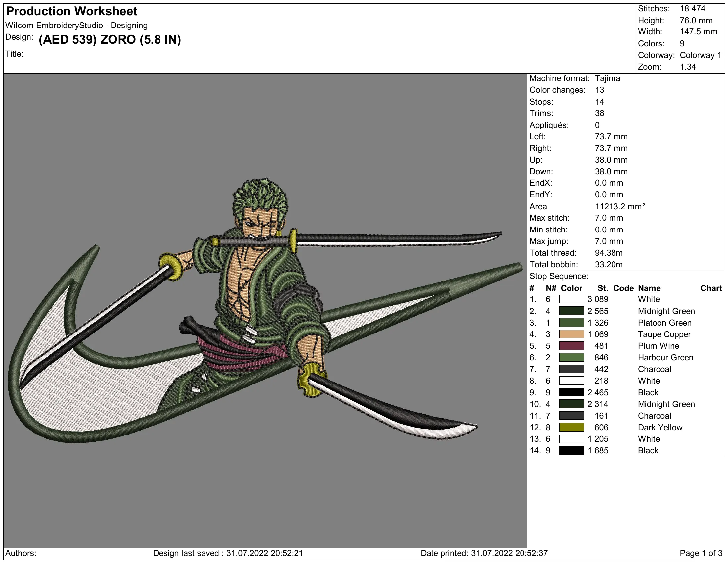Click the white swatch in row 1
This screenshot has width=728, height=563.
point(571,299)
